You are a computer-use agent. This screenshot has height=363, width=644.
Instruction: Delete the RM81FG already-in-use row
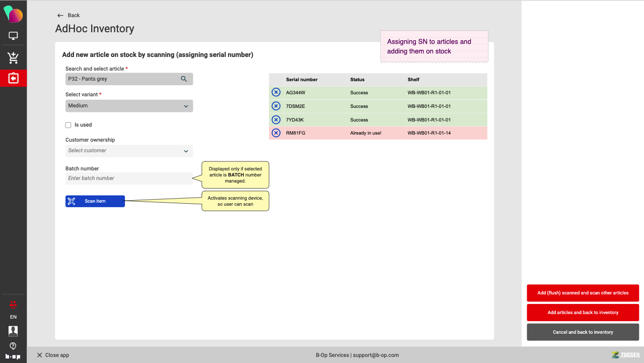point(276,133)
